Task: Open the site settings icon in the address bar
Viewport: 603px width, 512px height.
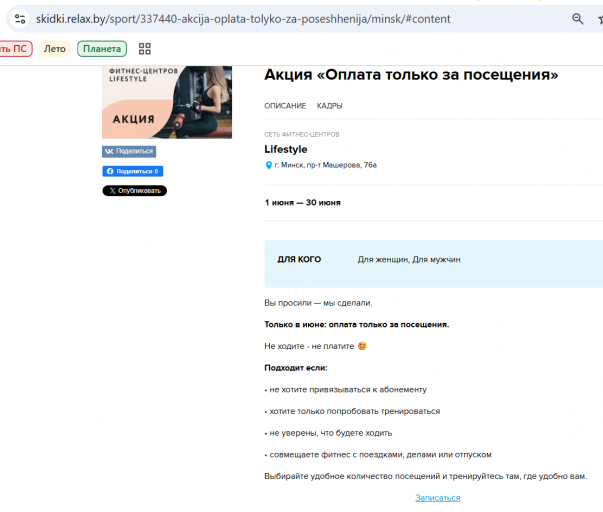Action: click(20, 19)
